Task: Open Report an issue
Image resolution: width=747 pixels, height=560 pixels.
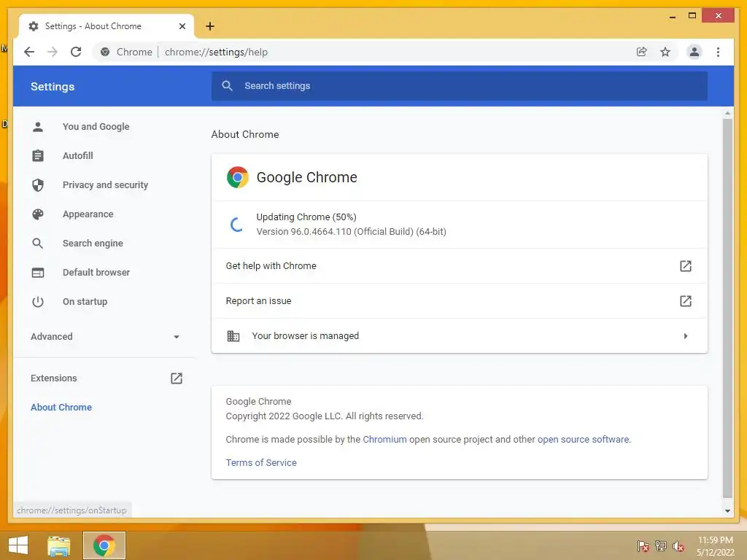Action: tap(460, 301)
